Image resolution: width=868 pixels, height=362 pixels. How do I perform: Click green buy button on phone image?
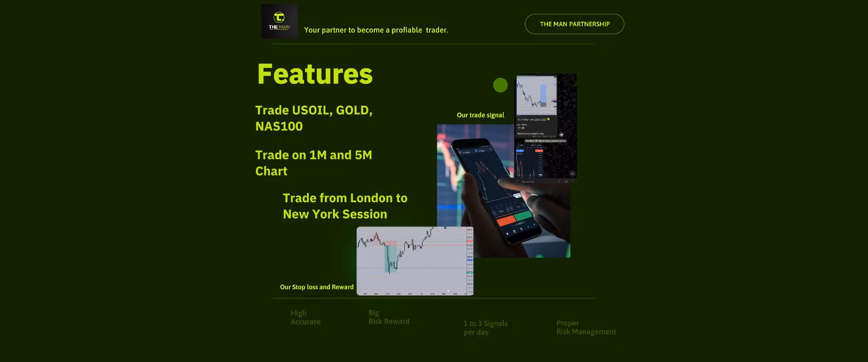523,215
